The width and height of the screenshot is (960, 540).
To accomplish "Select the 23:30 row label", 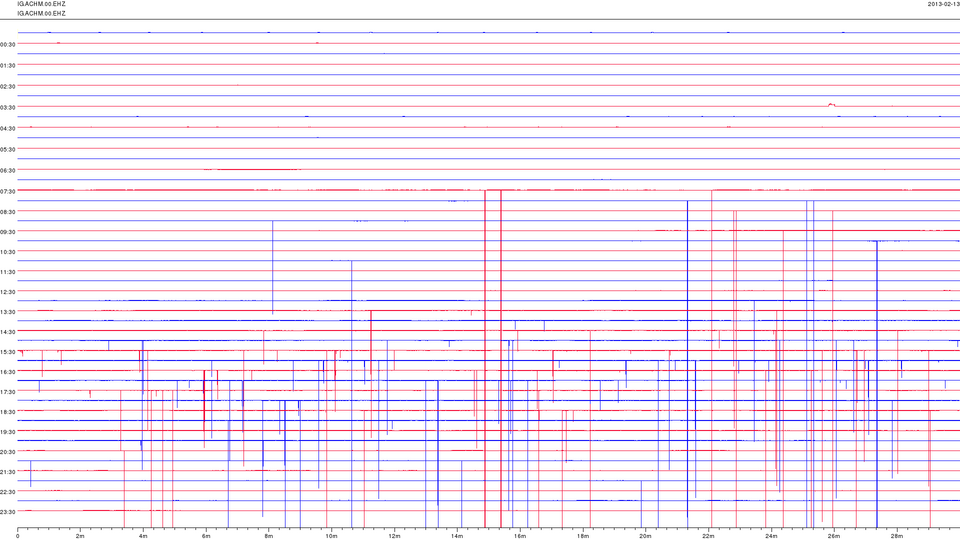I will coord(7,512).
